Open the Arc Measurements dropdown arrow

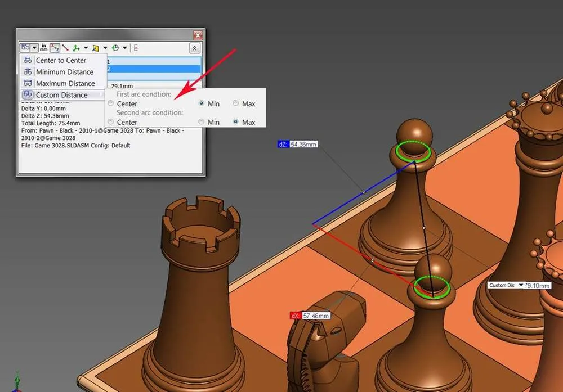point(34,47)
